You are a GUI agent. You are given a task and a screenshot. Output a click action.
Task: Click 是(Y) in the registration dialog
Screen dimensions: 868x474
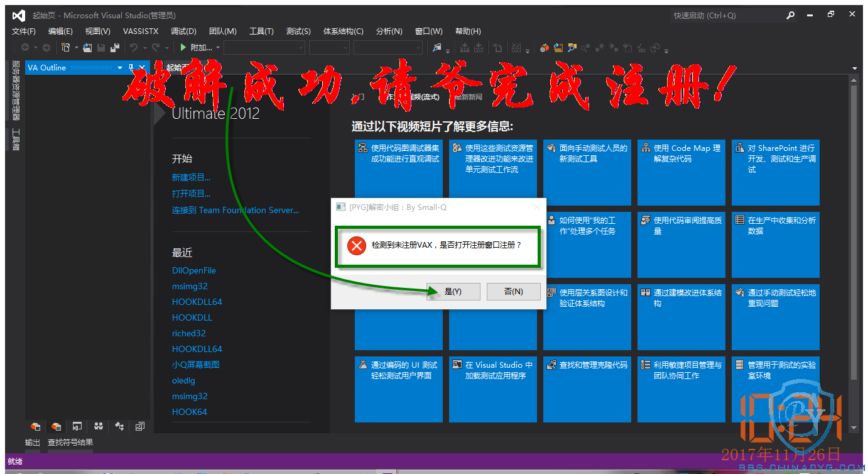pos(453,291)
